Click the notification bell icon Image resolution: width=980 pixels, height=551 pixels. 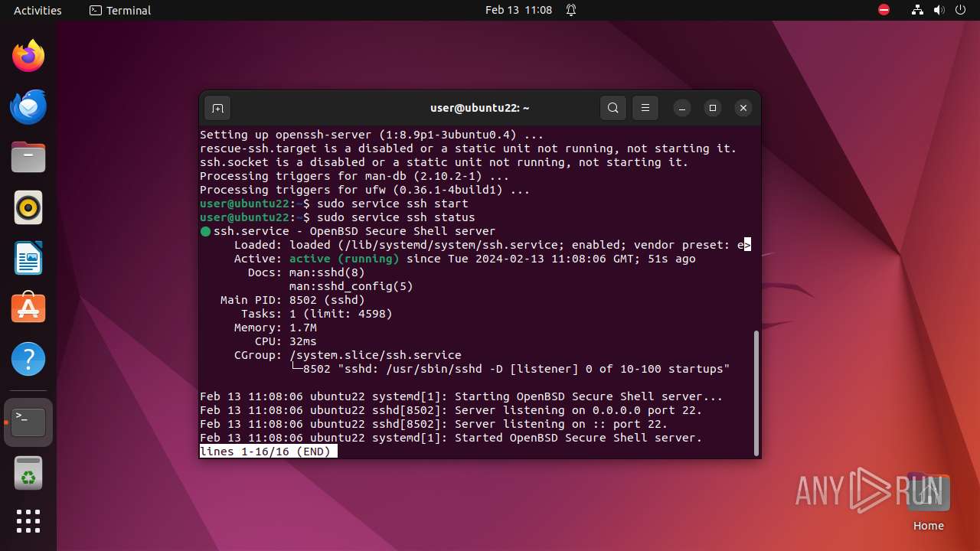[571, 10]
